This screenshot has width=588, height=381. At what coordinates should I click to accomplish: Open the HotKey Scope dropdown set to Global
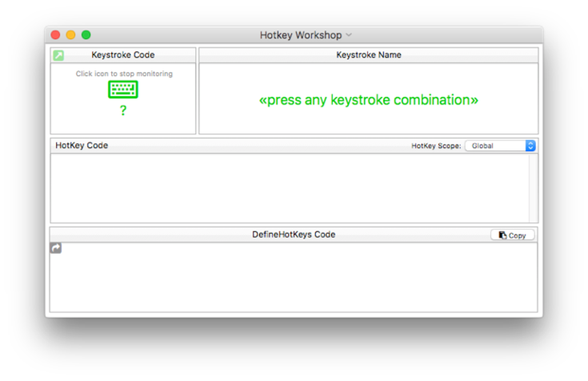tap(500, 146)
